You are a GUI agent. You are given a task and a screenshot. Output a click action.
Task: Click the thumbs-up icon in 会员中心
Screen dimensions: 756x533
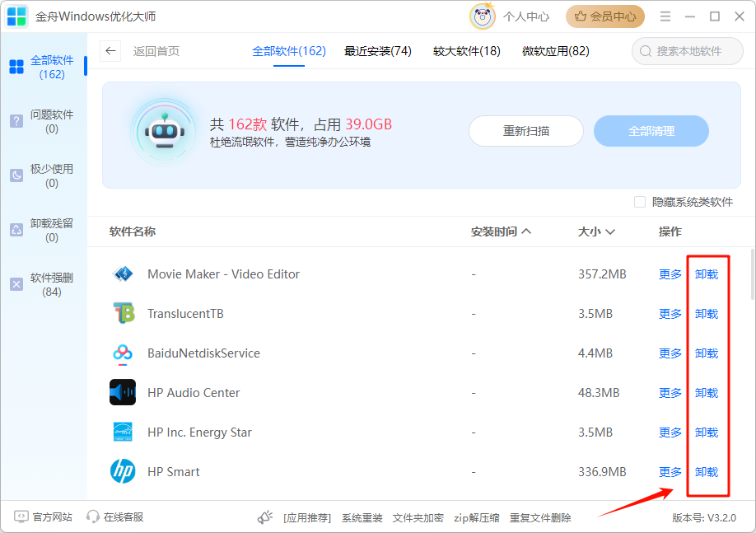click(581, 16)
